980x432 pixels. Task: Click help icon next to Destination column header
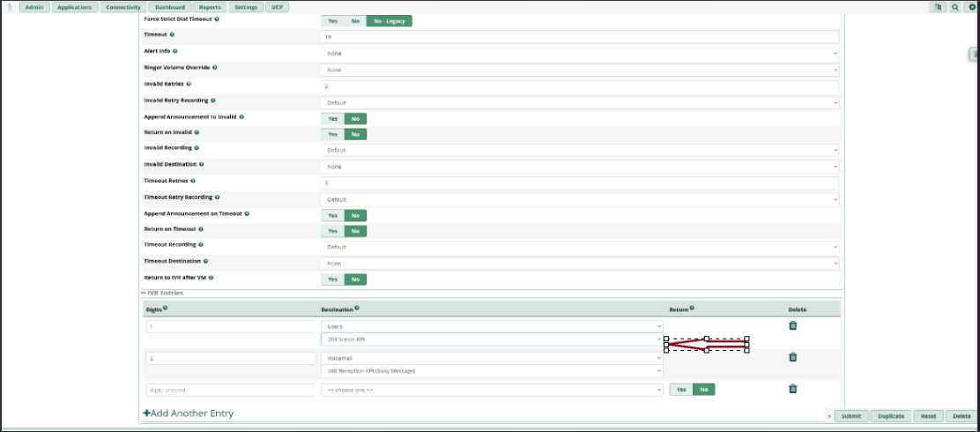pyautogui.click(x=357, y=308)
